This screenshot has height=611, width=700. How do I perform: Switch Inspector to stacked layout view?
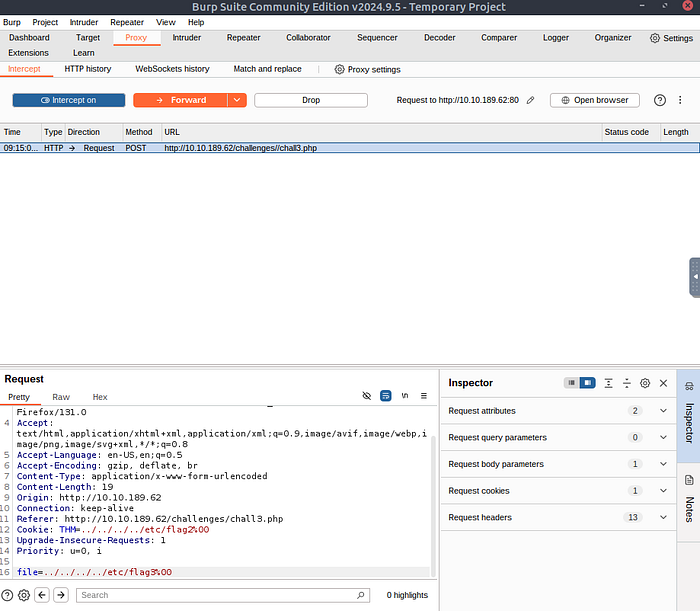(x=571, y=383)
